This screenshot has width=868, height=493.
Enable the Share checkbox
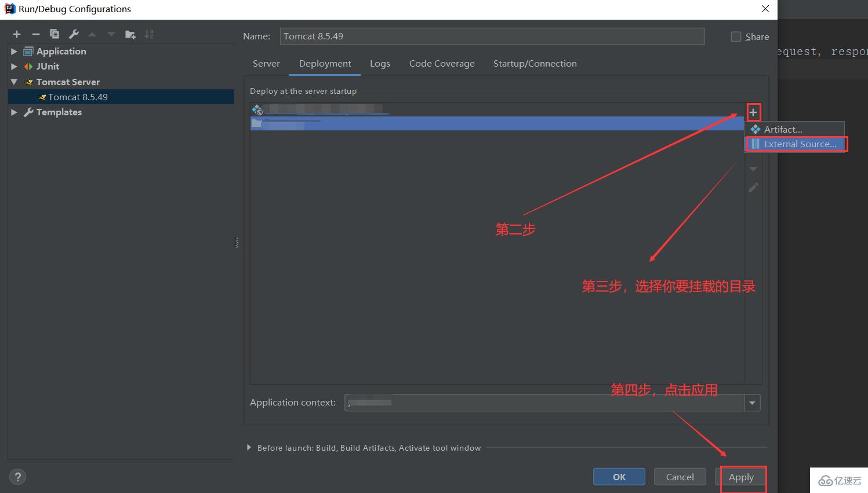pos(736,36)
